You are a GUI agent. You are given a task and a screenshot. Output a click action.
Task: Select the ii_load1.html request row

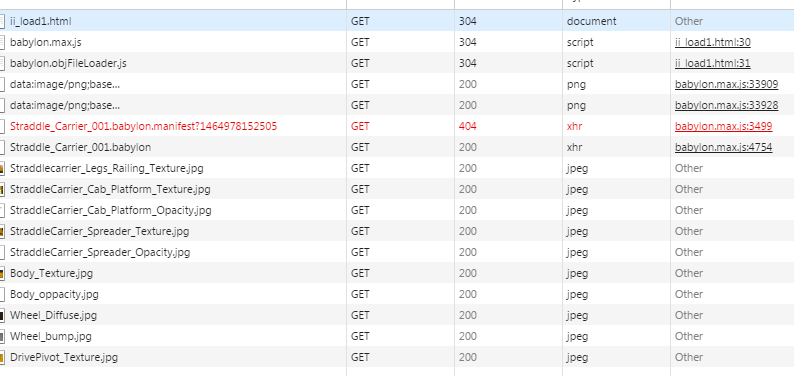pos(397,21)
